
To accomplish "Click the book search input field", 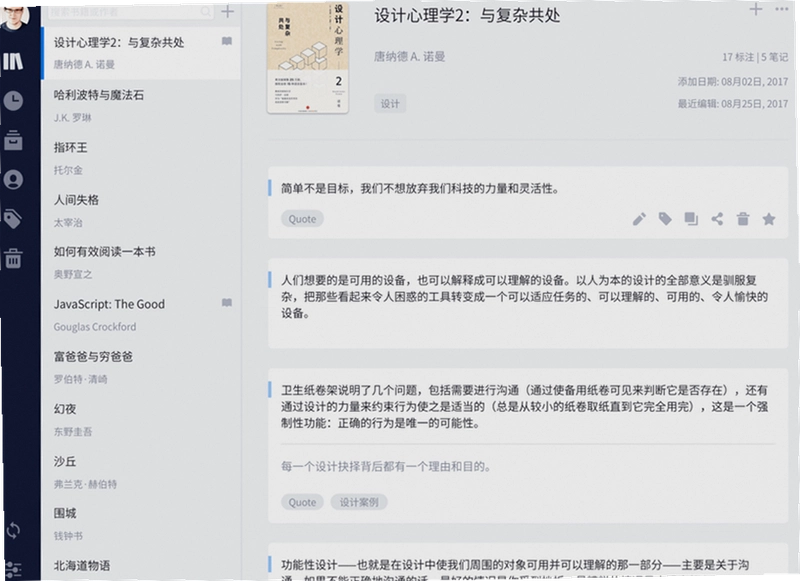I will pyautogui.click(x=131, y=11).
